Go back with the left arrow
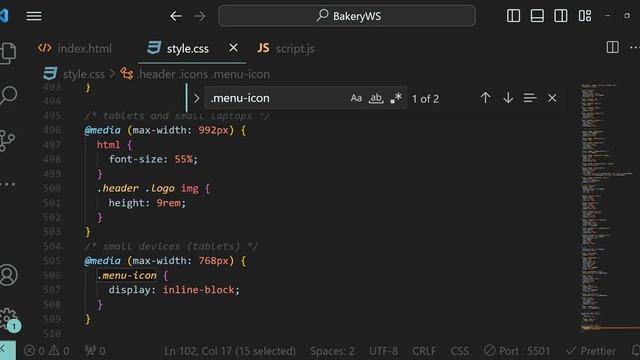This screenshot has height=360, width=640. tap(176, 16)
